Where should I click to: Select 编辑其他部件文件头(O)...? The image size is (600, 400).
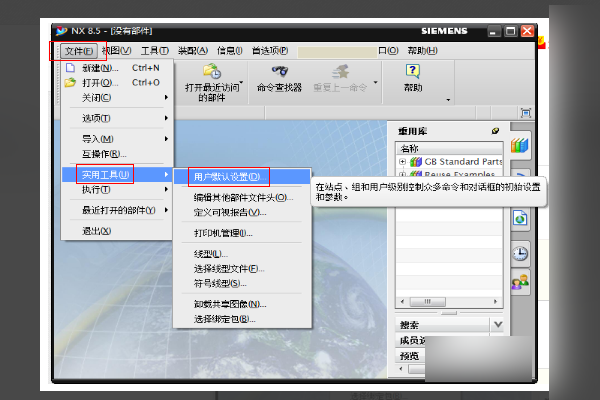pos(242,198)
